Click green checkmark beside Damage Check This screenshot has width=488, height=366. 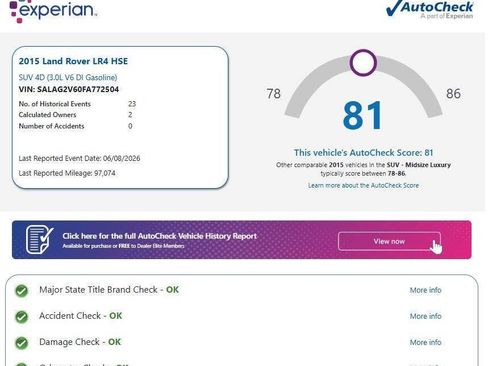coord(22,343)
